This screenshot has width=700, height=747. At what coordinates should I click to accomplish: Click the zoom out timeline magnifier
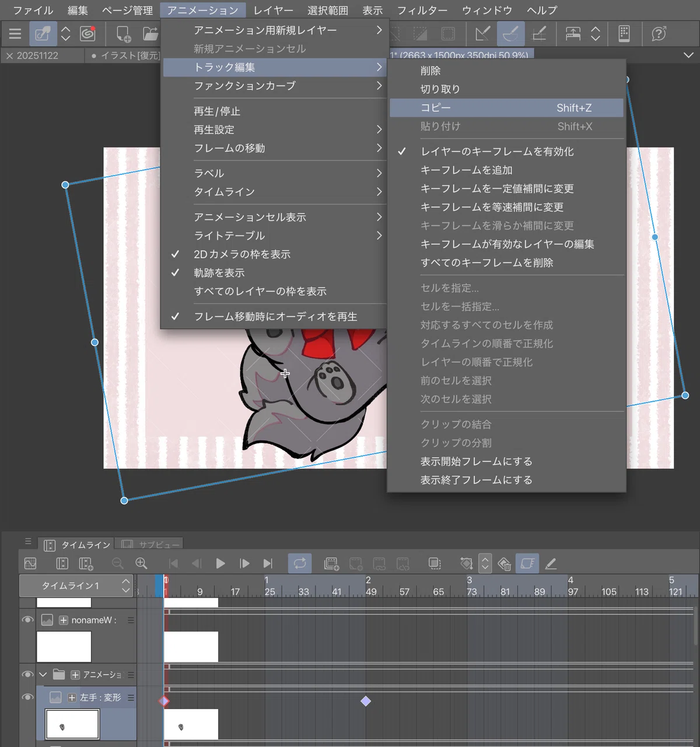point(117,563)
